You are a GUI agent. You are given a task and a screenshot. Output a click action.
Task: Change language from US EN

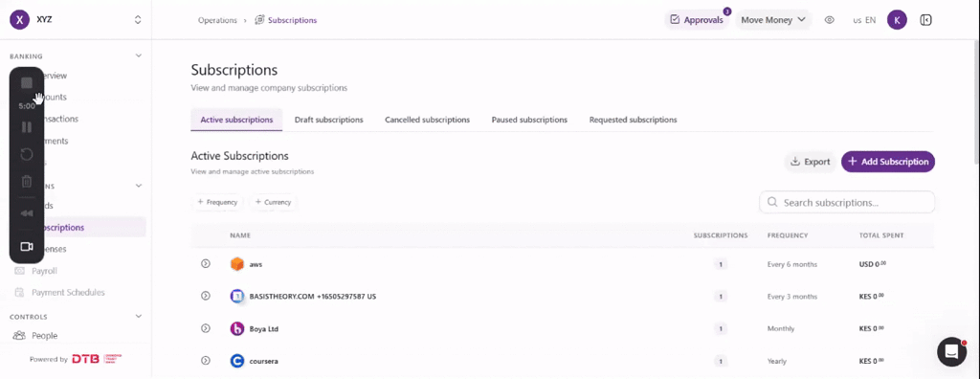tap(864, 20)
